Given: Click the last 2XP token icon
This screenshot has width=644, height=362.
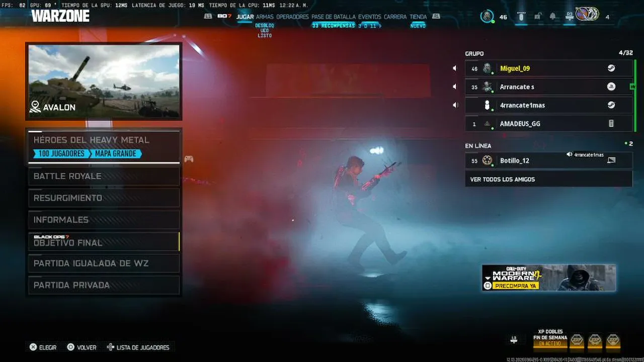Looking at the screenshot, I should click(x=613, y=341).
